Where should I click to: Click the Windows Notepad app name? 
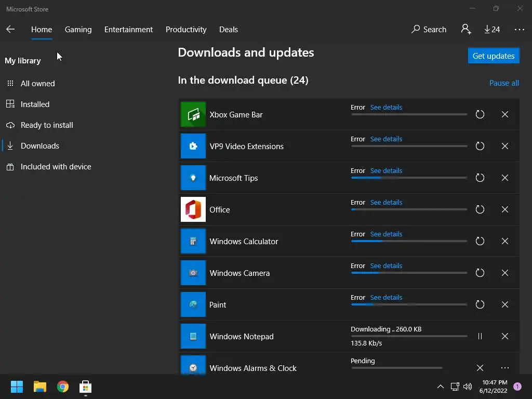[x=241, y=337]
